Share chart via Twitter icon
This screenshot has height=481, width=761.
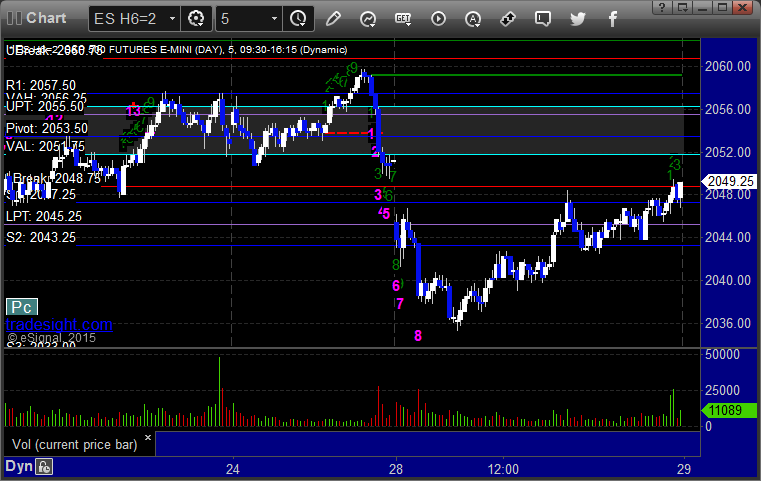(578, 19)
